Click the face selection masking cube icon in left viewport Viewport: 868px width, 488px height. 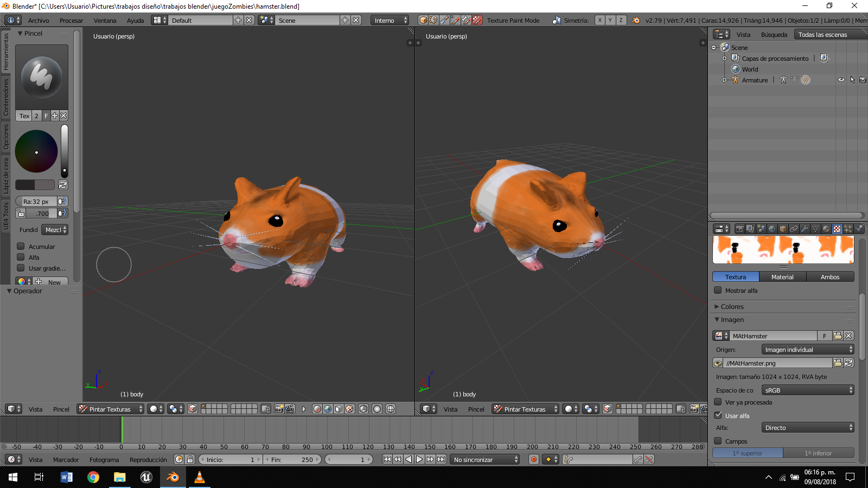coord(193,409)
